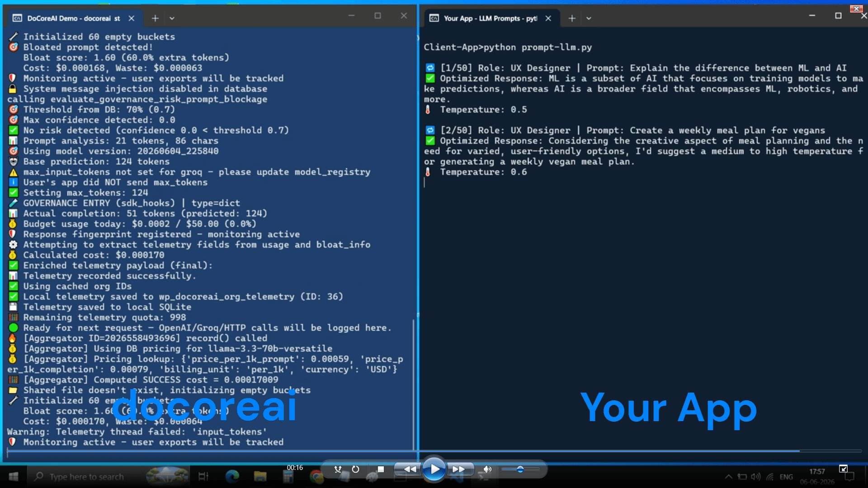Open a new tab in the DoCoreAI terminal
The width and height of the screenshot is (868, 488).
click(x=155, y=18)
